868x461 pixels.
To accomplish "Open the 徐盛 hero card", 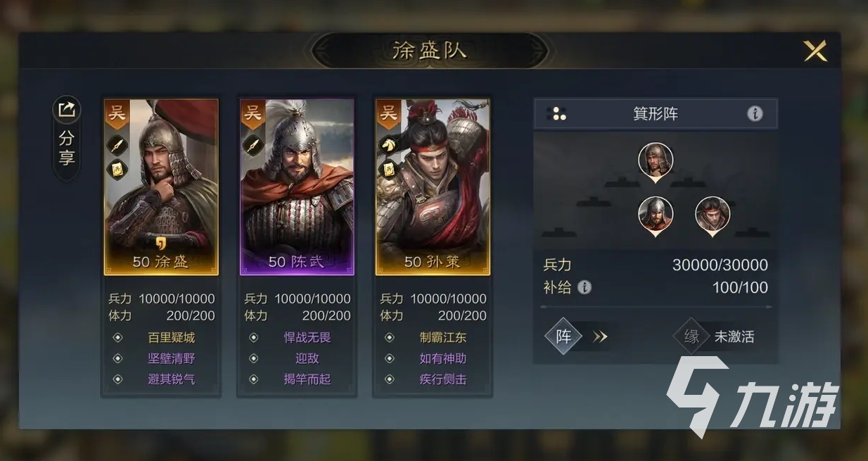I will [161, 187].
